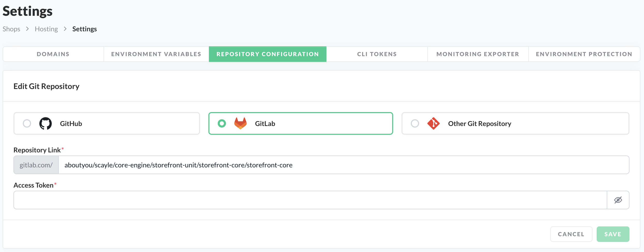Click the GitHub octocat logo icon
Viewport: 644px width, 252px height.
tap(46, 123)
